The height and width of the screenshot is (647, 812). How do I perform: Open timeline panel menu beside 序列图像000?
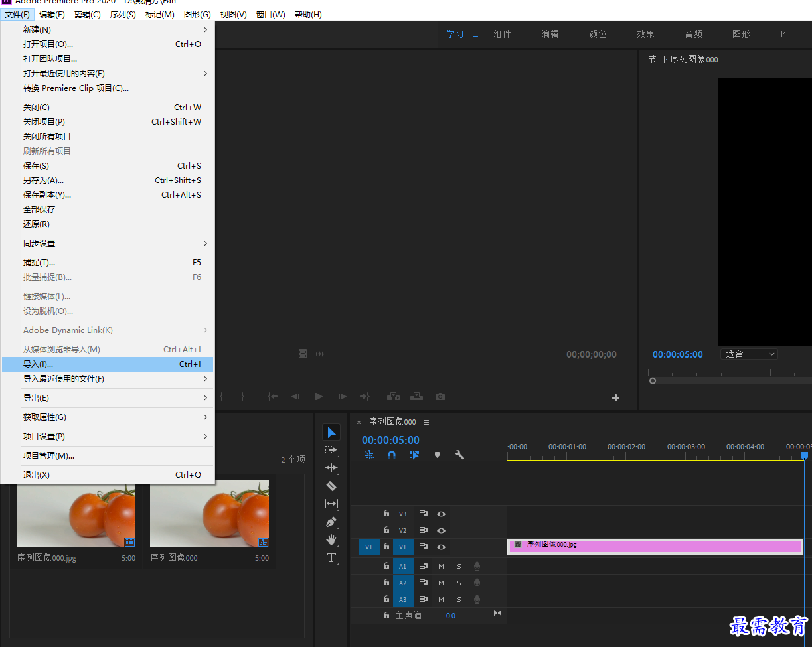[426, 422]
